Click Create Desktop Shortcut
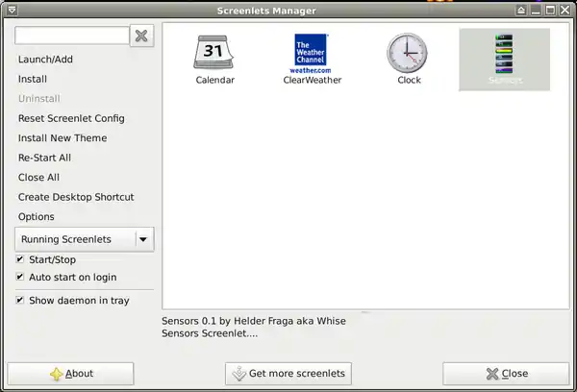Screen dimensions: 577x392 click(x=76, y=197)
